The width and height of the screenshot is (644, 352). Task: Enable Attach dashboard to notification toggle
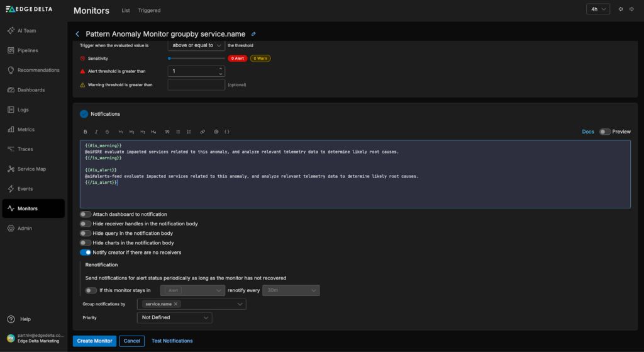tap(85, 214)
